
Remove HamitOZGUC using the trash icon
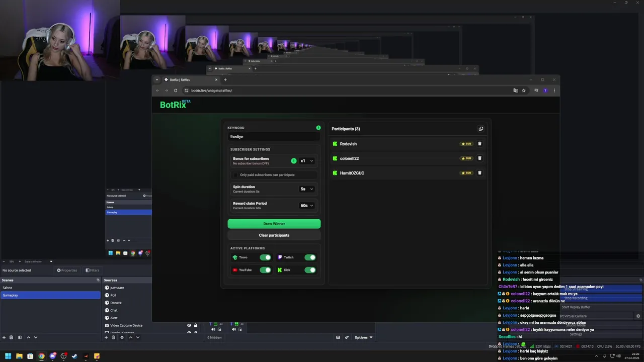pos(479,173)
